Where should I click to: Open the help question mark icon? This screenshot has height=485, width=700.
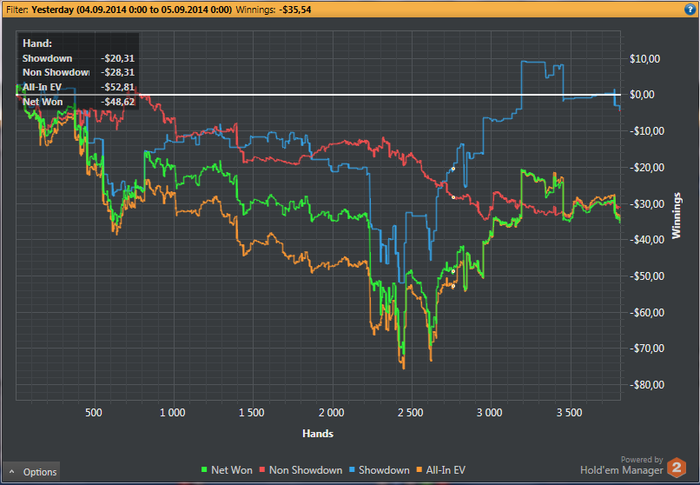tap(690, 9)
